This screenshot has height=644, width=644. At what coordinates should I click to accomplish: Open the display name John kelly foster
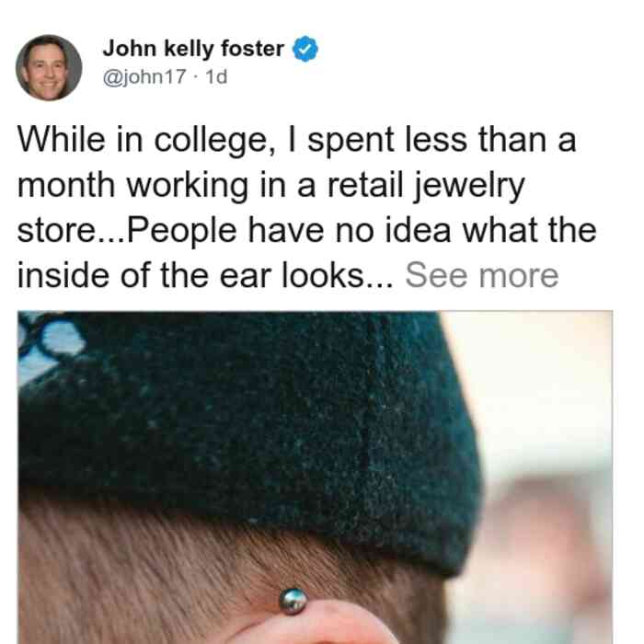193,49
